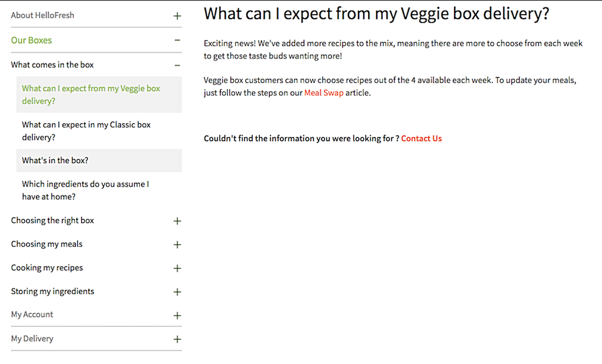Click the Veggie box article main heading
This screenshot has width=602, height=364.
[x=376, y=14]
